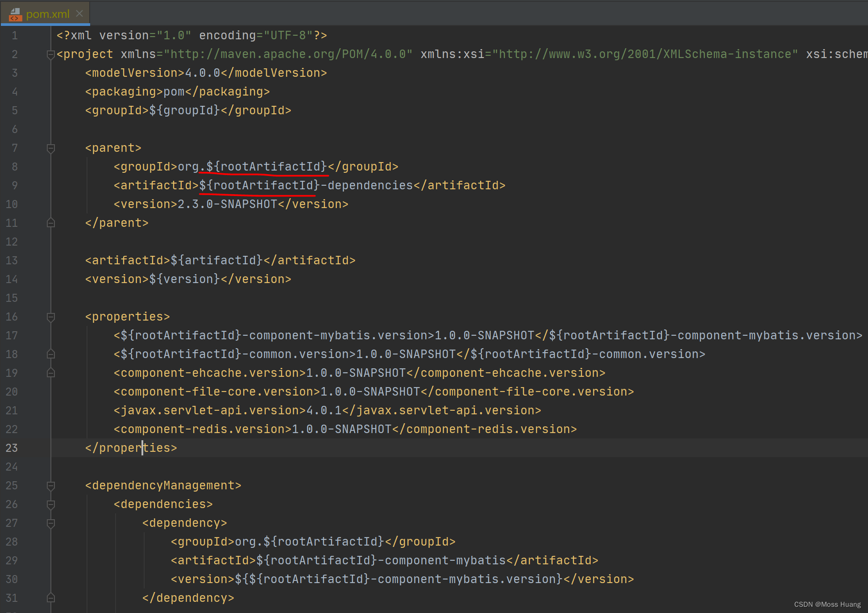The width and height of the screenshot is (868, 613).
Task: Click the modelVersion 4.0.0 line
Action: [206, 73]
